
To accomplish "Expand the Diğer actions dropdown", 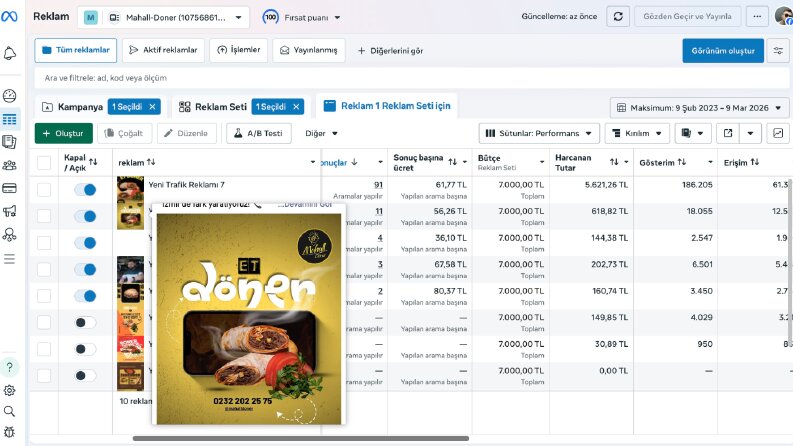I will coord(321,133).
